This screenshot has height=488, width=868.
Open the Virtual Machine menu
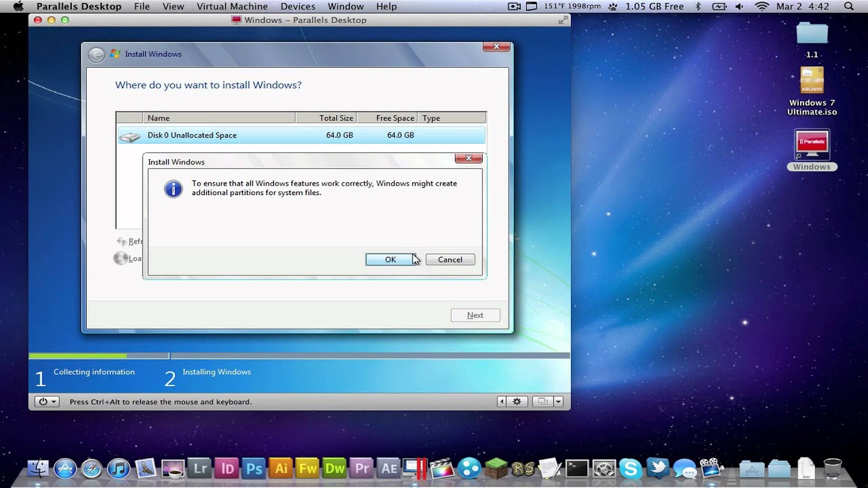232,6
